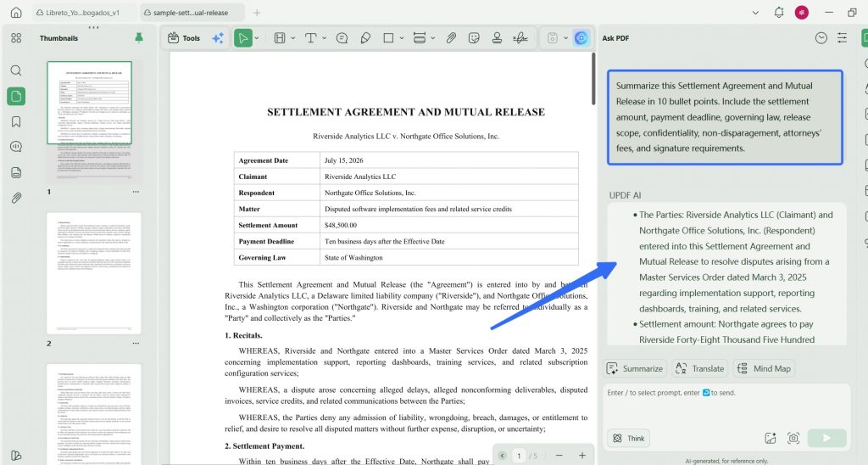This screenshot has width=868, height=465.
Task: Click the '1. Recitals.' heading
Action: pos(243,335)
